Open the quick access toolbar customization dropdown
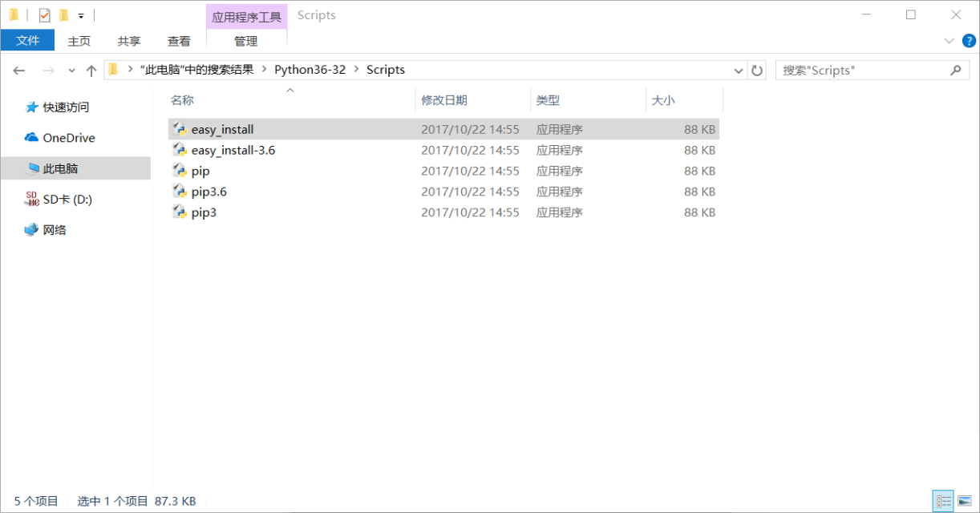The height and width of the screenshot is (513, 980). click(x=80, y=14)
